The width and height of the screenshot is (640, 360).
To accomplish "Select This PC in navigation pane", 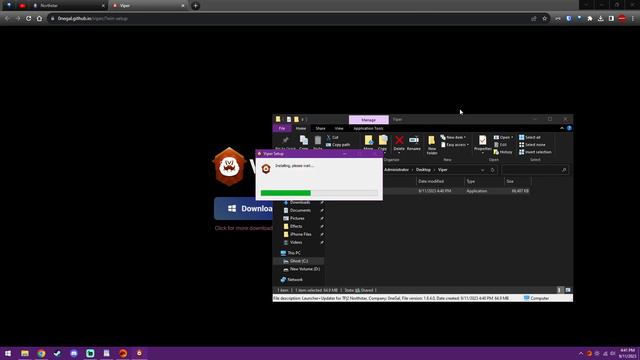I will (x=293, y=253).
